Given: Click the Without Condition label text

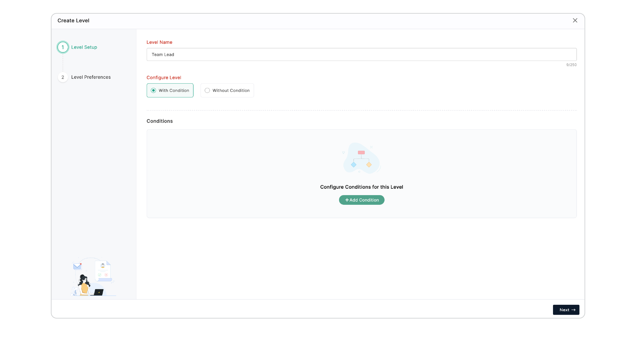Looking at the screenshot, I should (231, 91).
